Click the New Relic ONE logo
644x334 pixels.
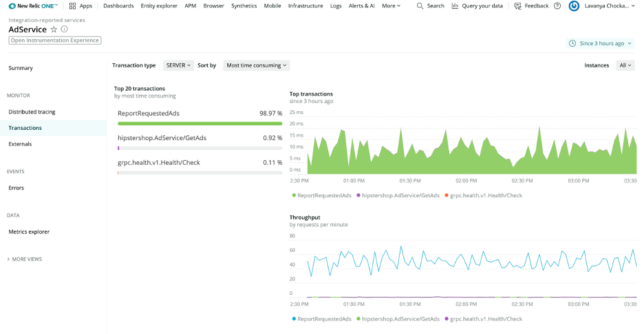click(33, 5)
